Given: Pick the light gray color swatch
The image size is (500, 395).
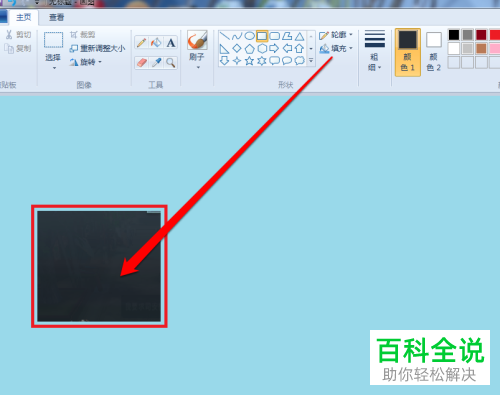Looking at the screenshot, I should coord(468,48).
